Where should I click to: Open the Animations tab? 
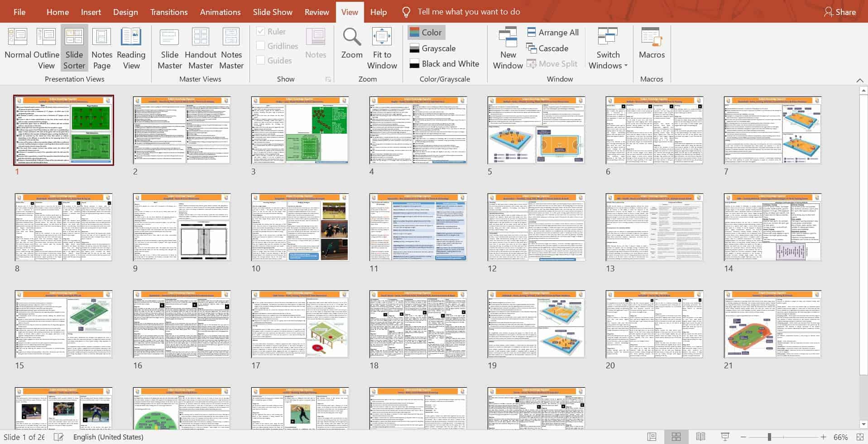click(x=220, y=12)
